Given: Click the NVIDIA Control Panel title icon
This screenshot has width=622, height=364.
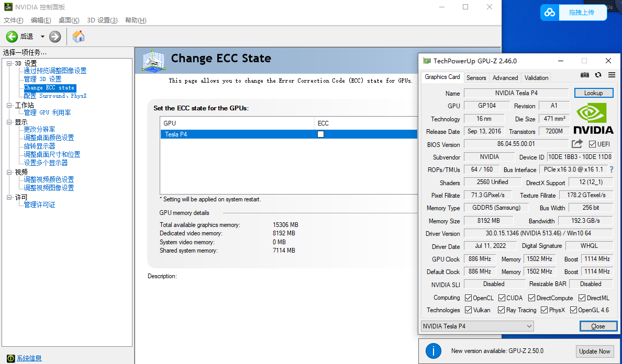Looking at the screenshot, I should [8, 7].
